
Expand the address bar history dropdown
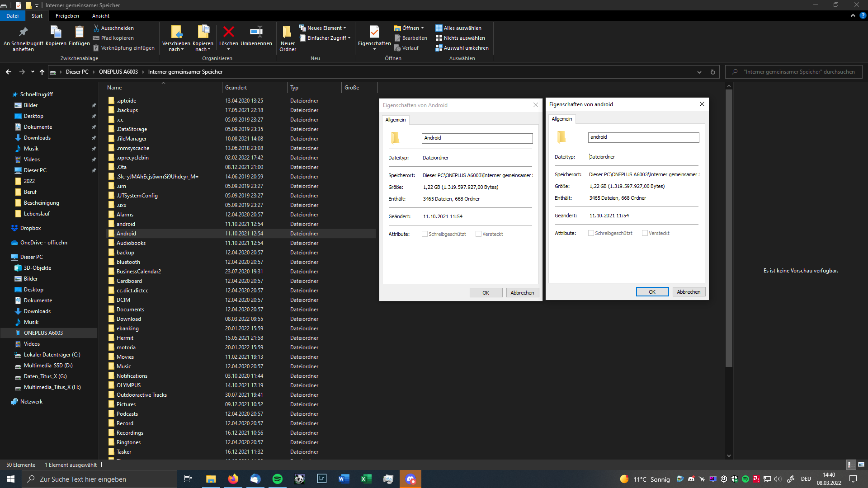(x=699, y=72)
